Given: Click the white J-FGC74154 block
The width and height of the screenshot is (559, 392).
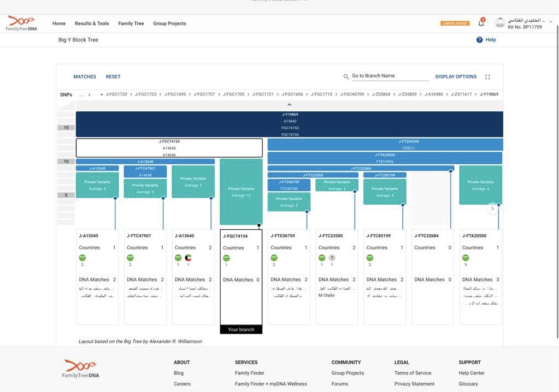Looking at the screenshot, I should click(x=169, y=148).
